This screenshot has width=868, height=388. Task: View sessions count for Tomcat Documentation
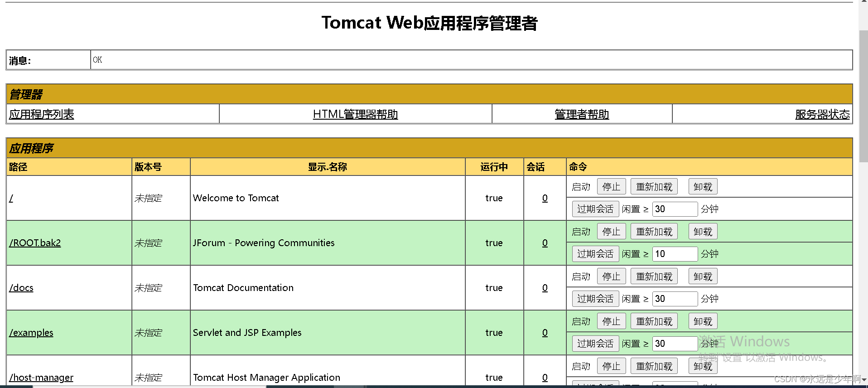[545, 288]
